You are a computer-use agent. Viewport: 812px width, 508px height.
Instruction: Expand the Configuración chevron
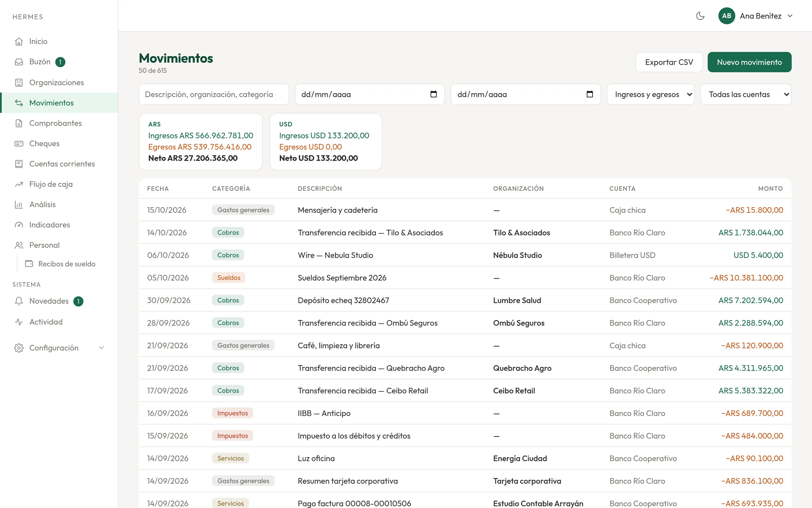point(101,348)
